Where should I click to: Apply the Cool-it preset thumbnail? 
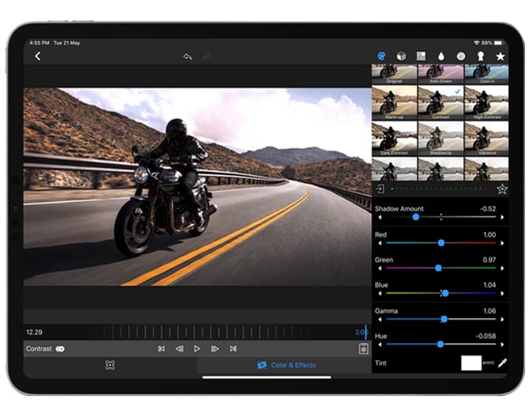pos(486,74)
